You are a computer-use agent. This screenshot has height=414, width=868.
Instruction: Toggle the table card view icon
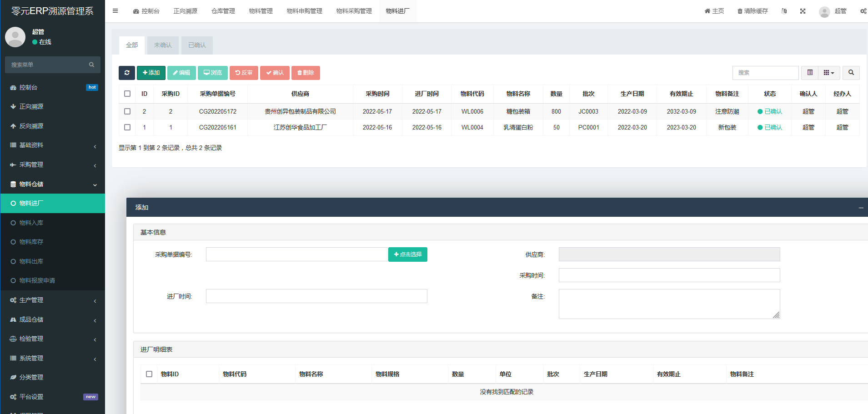point(810,73)
